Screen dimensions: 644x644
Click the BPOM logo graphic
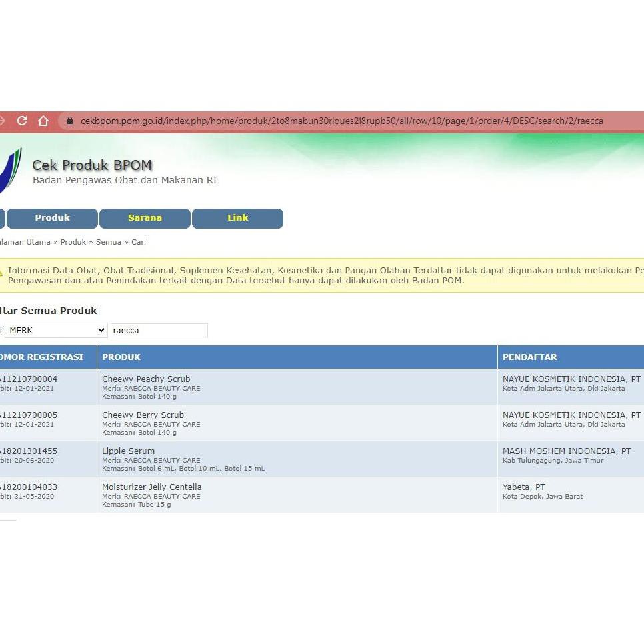coord(11,170)
